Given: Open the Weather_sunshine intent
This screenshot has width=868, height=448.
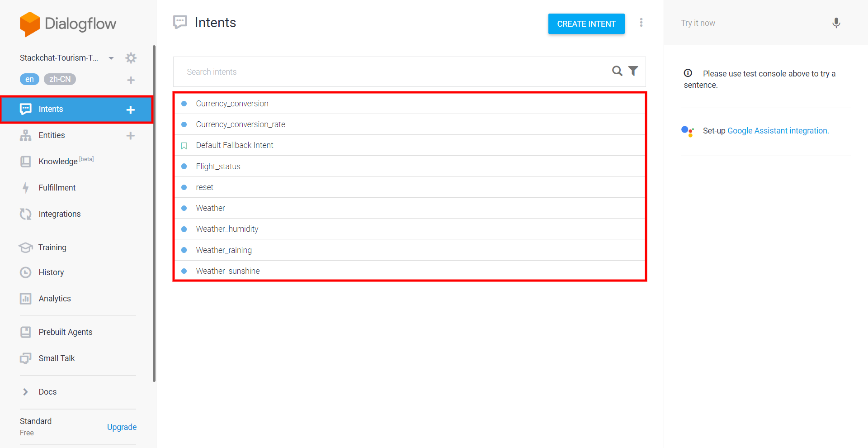Looking at the screenshot, I should 410,271.
